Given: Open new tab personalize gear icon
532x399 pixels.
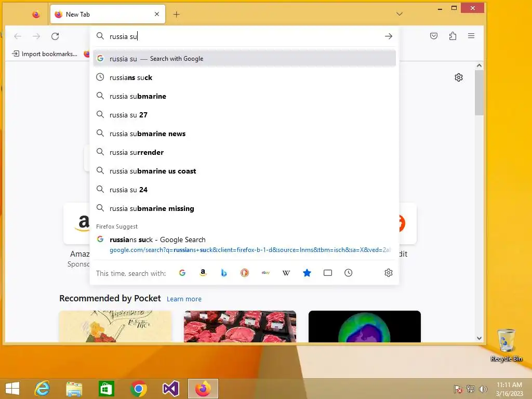Looking at the screenshot, I should click(x=459, y=77).
